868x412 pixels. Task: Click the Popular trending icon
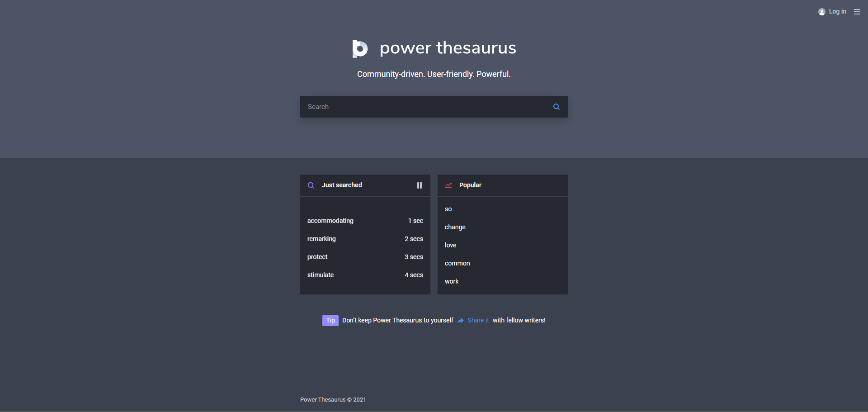(x=448, y=185)
